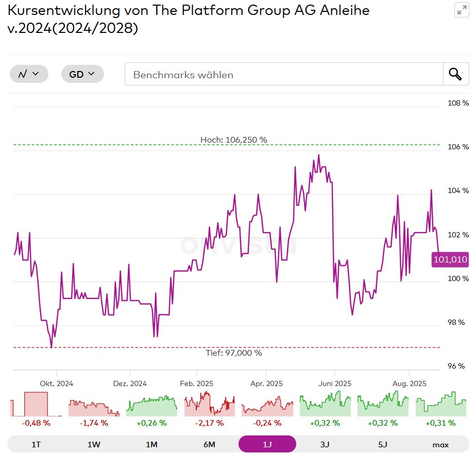Open the chart type dropdown
The height and width of the screenshot is (455, 476).
coord(29,74)
